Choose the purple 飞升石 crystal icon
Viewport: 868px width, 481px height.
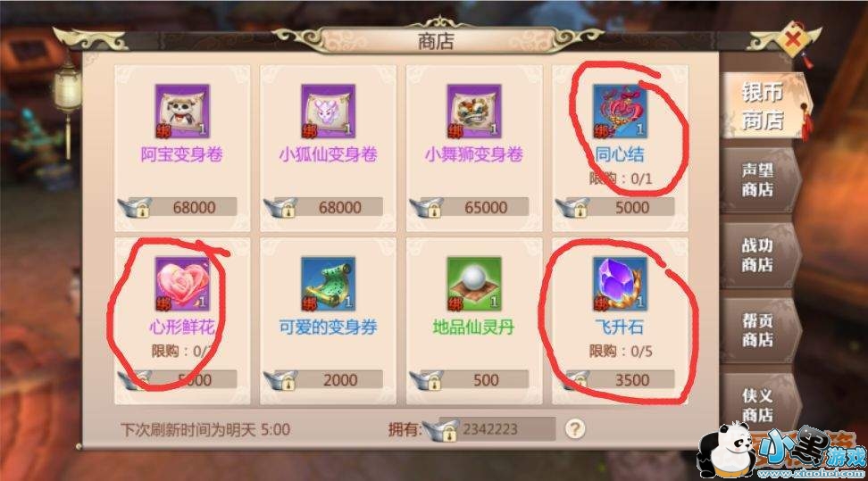point(620,284)
